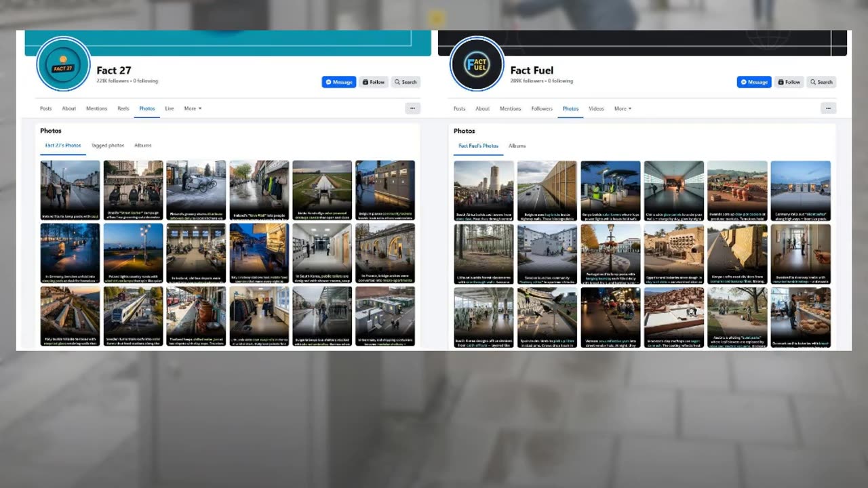
Task: Select the Fact 27's Photos sub-tab
Action: click(x=63, y=145)
